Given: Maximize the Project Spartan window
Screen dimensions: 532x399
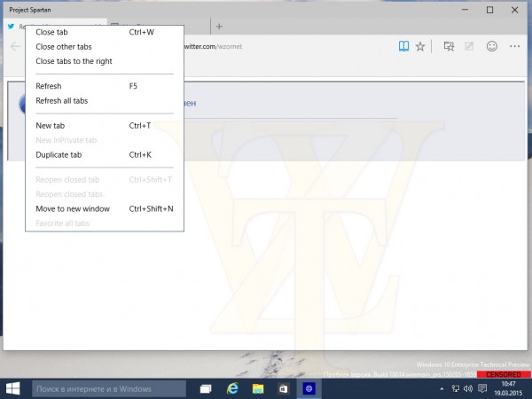Looking at the screenshot, I should pyautogui.click(x=490, y=10).
